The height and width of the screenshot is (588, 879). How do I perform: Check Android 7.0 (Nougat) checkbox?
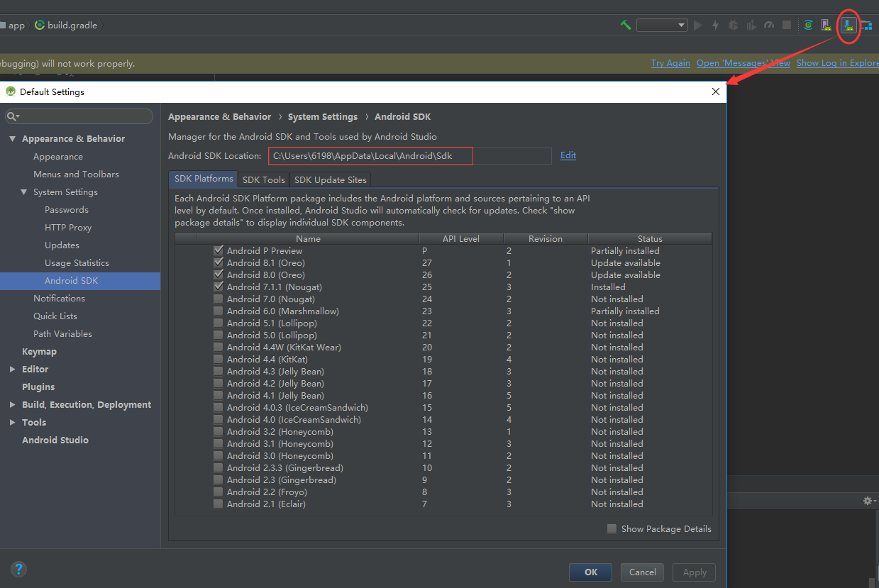point(219,299)
